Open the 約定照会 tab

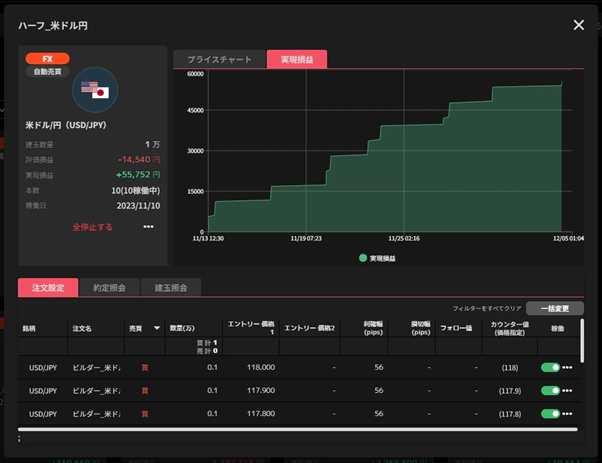coord(110,288)
